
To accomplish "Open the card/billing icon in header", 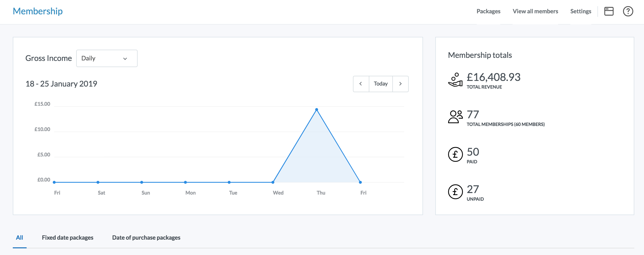I will pos(609,11).
